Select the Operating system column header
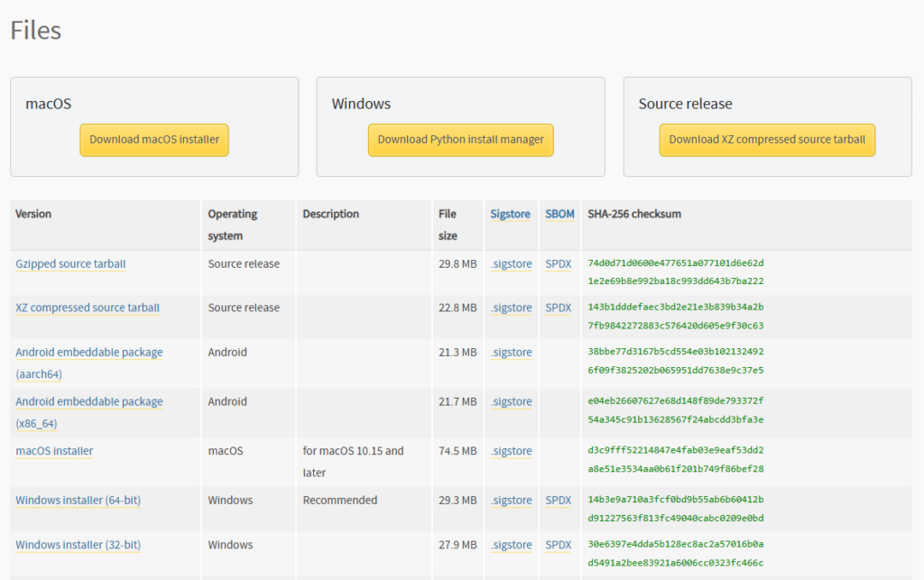The width and height of the screenshot is (924, 580). [233, 225]
